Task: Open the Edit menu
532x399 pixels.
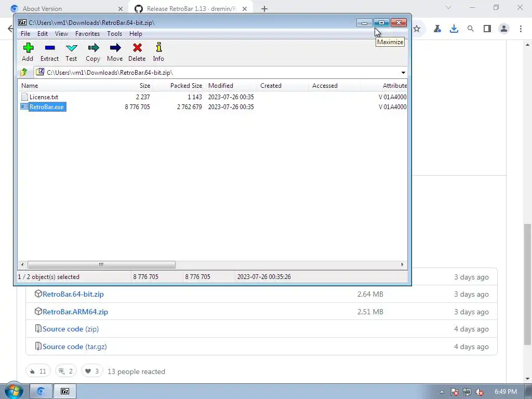Action: (43, 34)
